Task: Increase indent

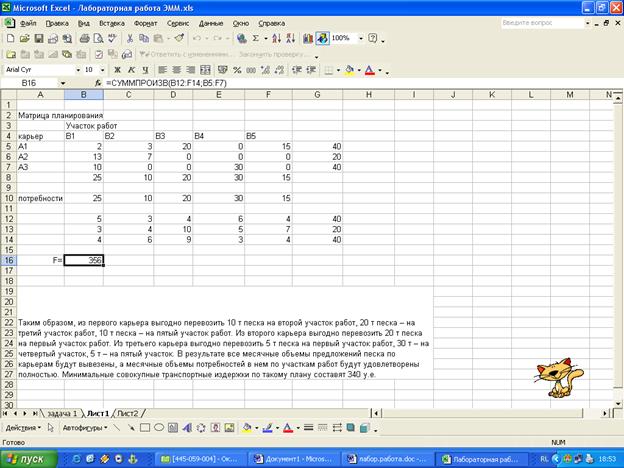Action: tap(311, 70)
